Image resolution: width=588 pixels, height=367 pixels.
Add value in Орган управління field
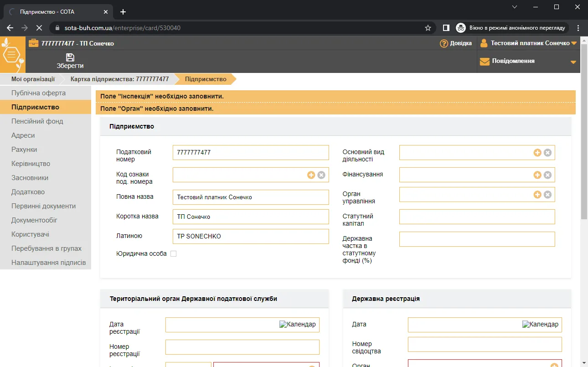537,195
